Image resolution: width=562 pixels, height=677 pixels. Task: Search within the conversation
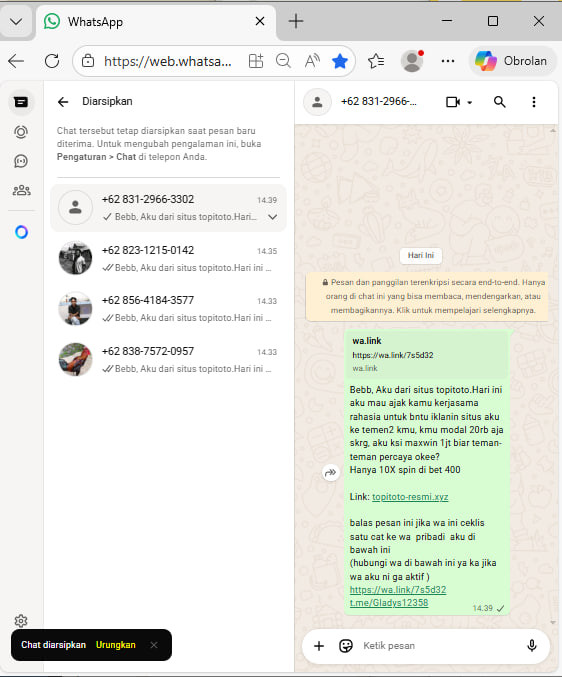coord(499,102)
